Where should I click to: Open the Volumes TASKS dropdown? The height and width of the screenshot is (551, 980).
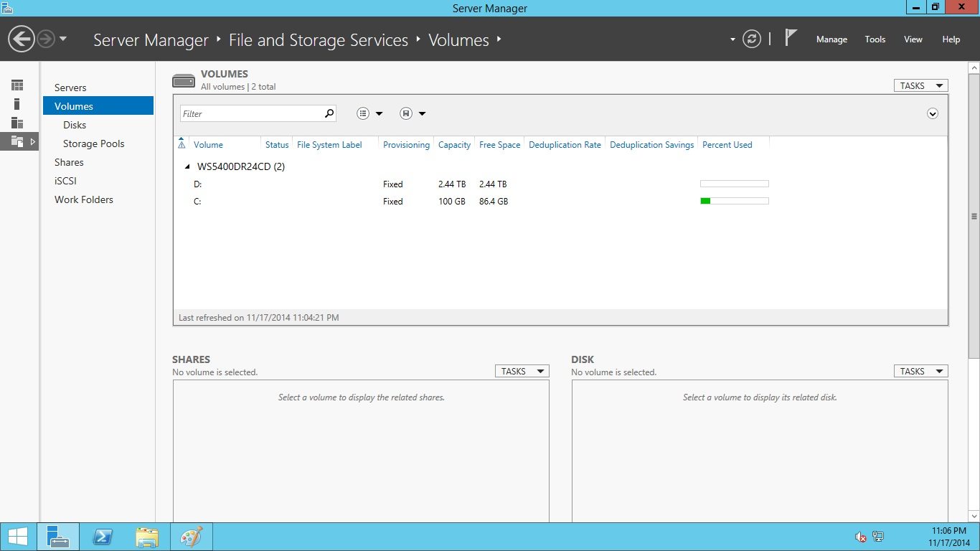tap(920, 85)
